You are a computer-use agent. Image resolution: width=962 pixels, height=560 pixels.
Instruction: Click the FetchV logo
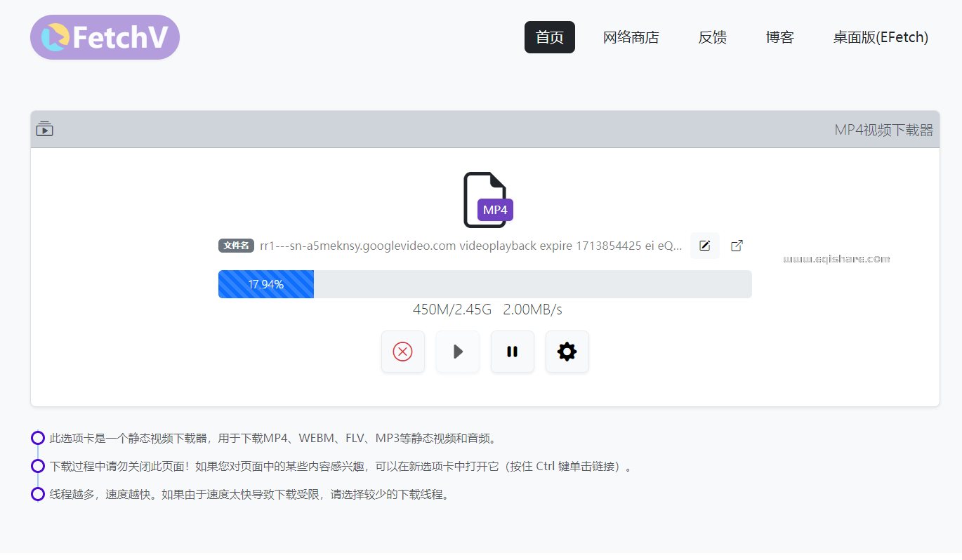pyautogui.click(x=104, y=36)
